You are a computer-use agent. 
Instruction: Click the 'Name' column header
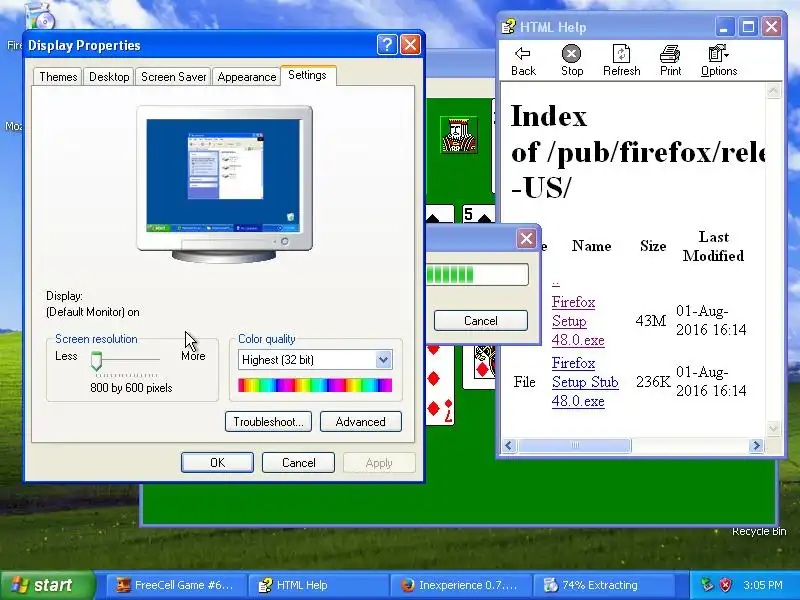pyautogui.click(x=591, y=246)
